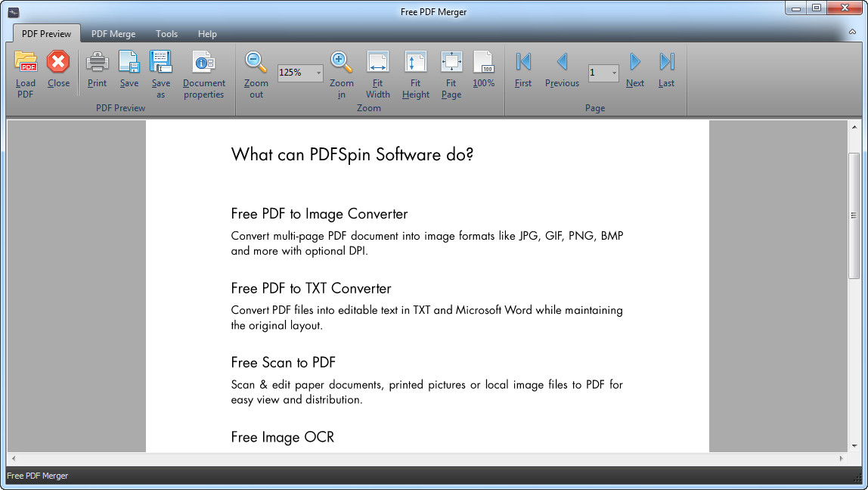The image size is (868, 490).
Task: Open a file with Load PDF
Action: point(26,75)
